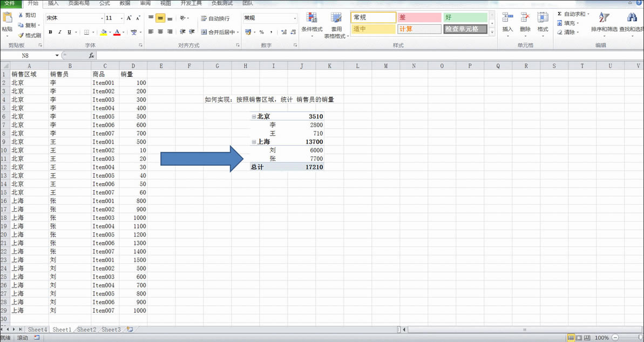Click the Insert cells (插入) icon
This screenshot has height=342, width=644.
(507, 18)
